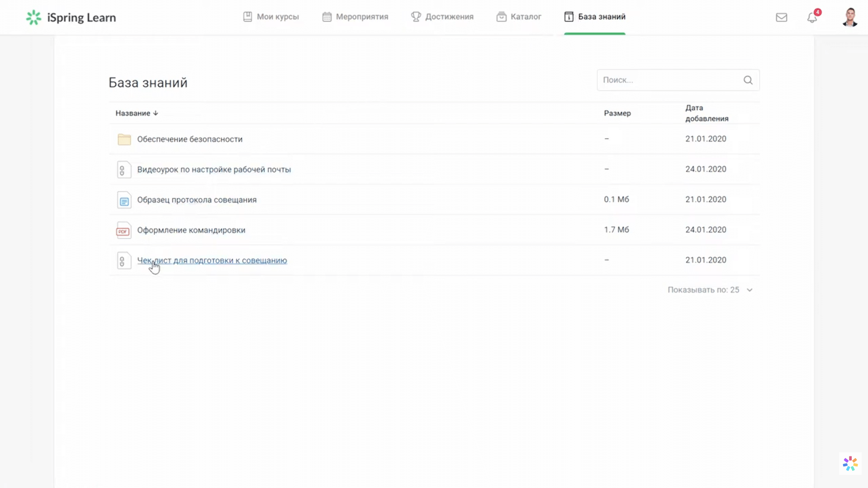Click date 21.01.2020 in Чек-лист row
This screenshot has height=488, width=868.
pyautogui.click(x=706, y=260)
